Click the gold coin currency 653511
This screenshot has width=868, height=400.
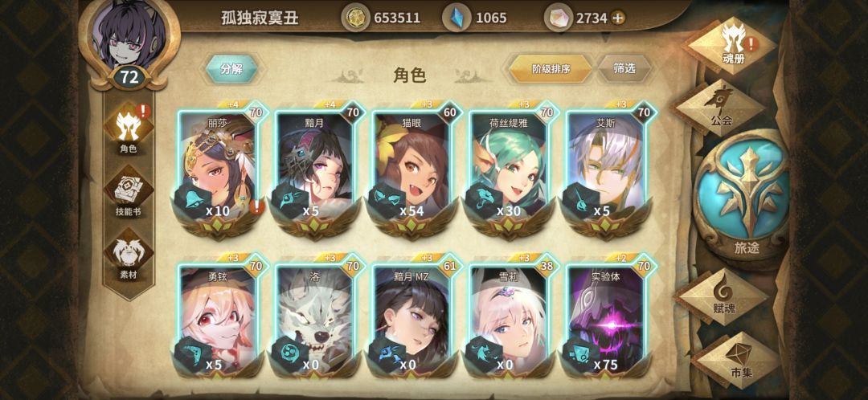381,18
